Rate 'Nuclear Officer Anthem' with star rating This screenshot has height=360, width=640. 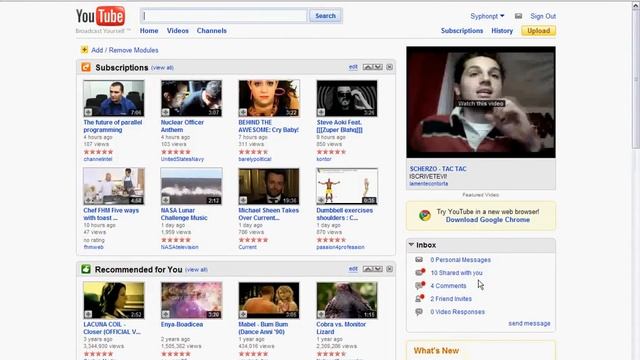click(176, 152)
